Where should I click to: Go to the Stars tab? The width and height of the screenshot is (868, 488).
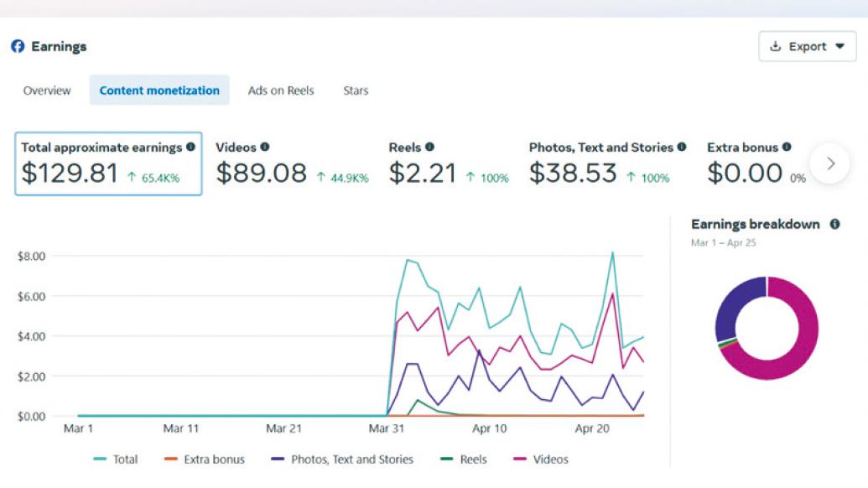(356, 91)
